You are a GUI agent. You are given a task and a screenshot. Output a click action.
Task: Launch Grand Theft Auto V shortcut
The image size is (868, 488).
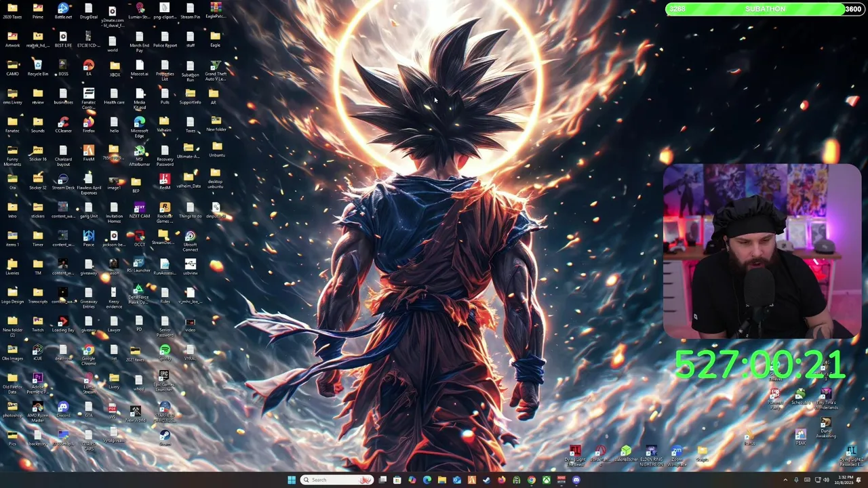tap(216, 70)
